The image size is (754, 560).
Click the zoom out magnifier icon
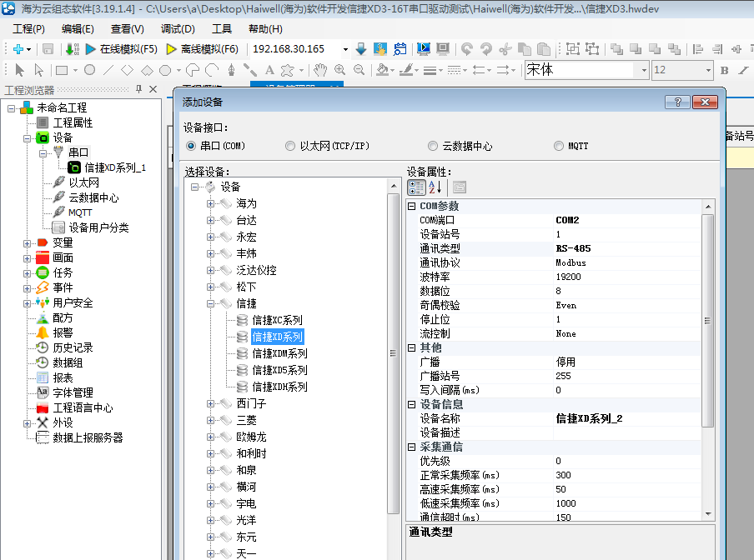point(359,70)
